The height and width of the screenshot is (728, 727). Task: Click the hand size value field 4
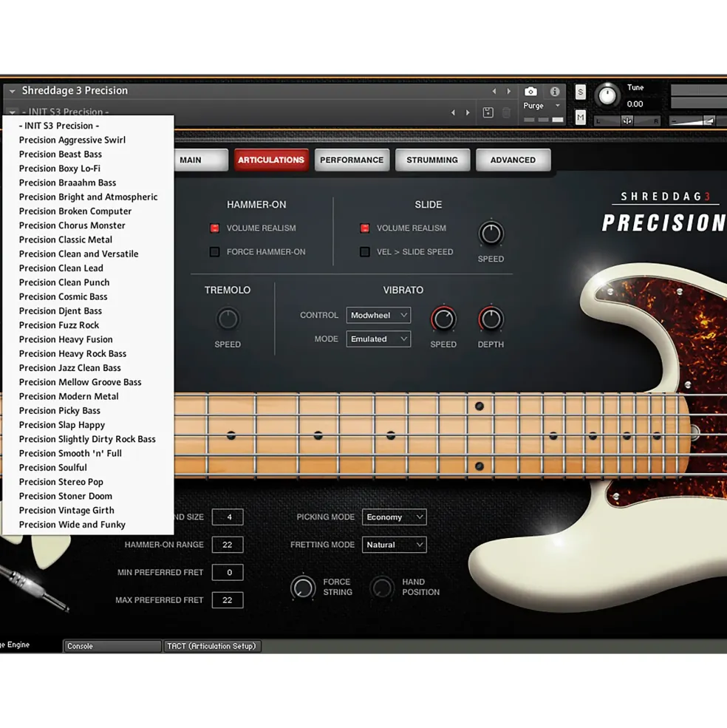pos(228,517)
